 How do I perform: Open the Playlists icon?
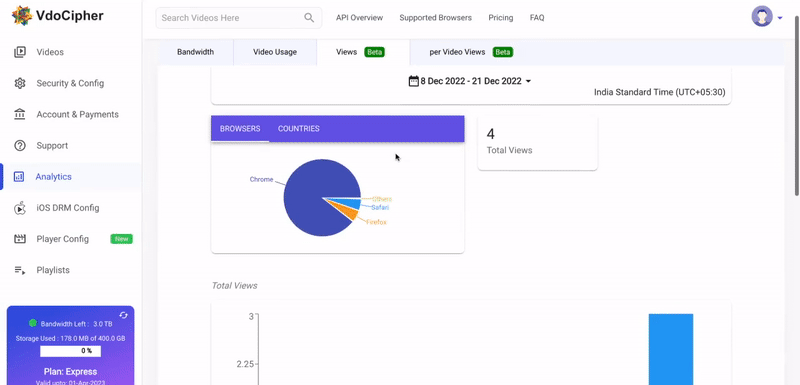20,270
